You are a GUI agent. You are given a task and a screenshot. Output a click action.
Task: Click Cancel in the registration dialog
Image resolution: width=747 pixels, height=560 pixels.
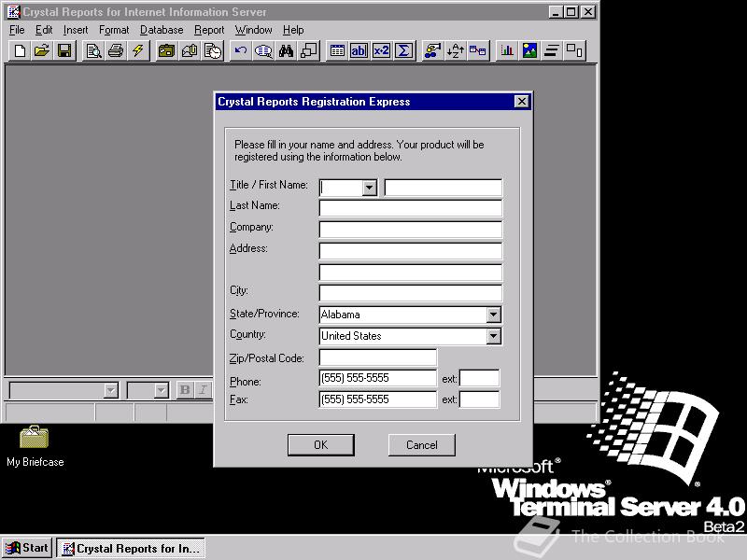(422, 445)
